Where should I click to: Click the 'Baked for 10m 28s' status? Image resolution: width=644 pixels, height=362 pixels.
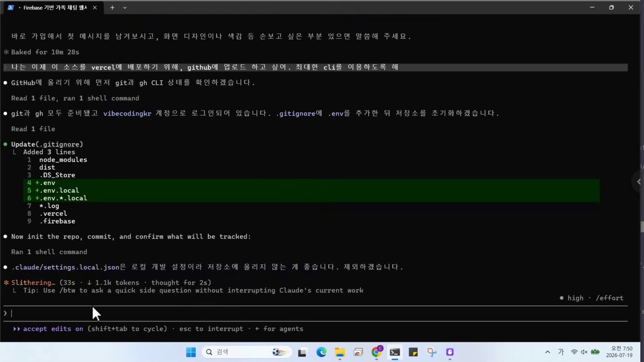pyautogui.click(x=45, y=52)
